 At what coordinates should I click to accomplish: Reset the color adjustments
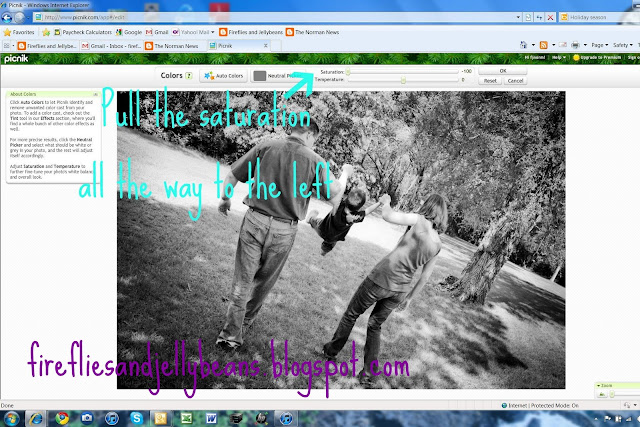point(490,80)
